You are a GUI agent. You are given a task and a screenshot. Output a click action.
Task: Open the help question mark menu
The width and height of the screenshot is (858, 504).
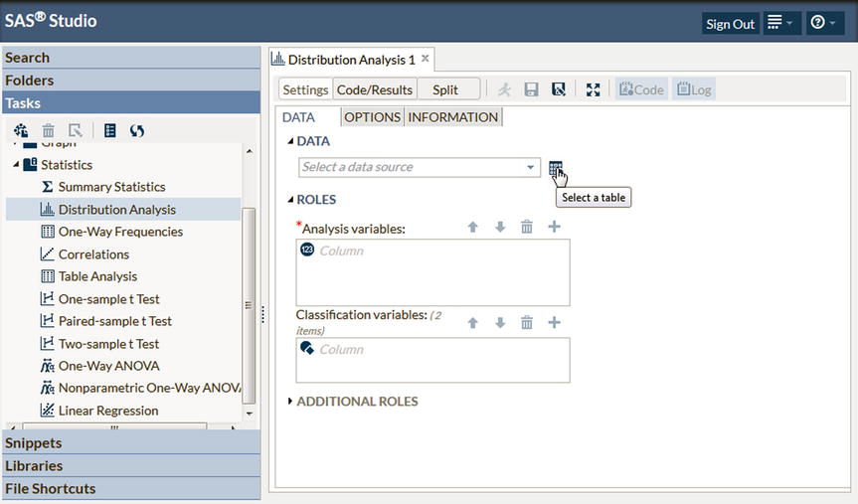[x=824, y=23]
